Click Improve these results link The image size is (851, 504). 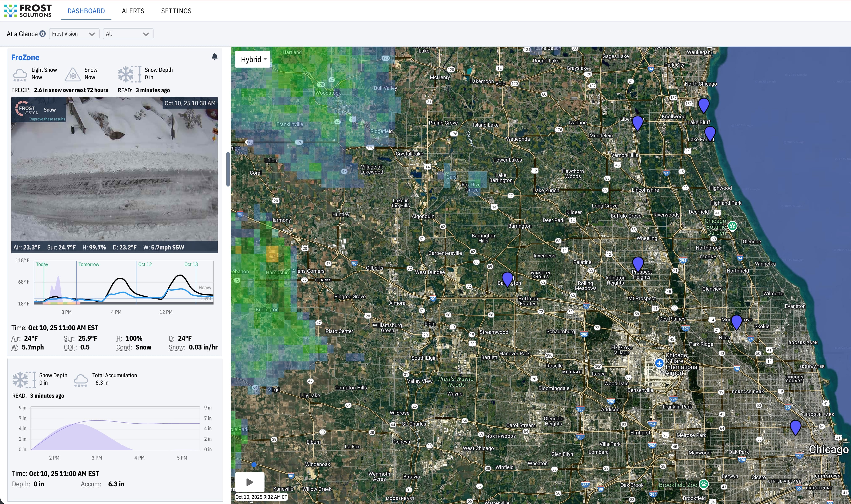[47, 119]
